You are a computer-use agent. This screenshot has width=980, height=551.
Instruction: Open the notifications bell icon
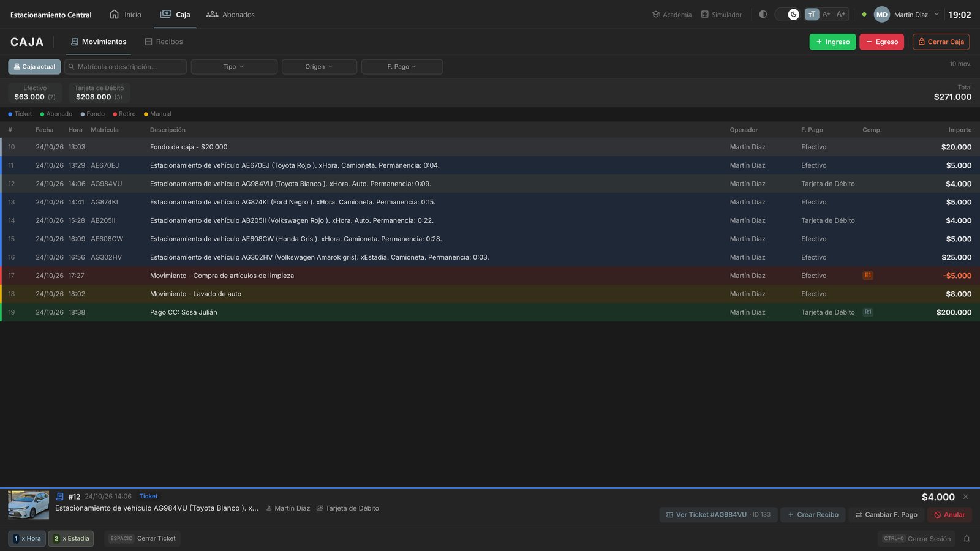967,539
